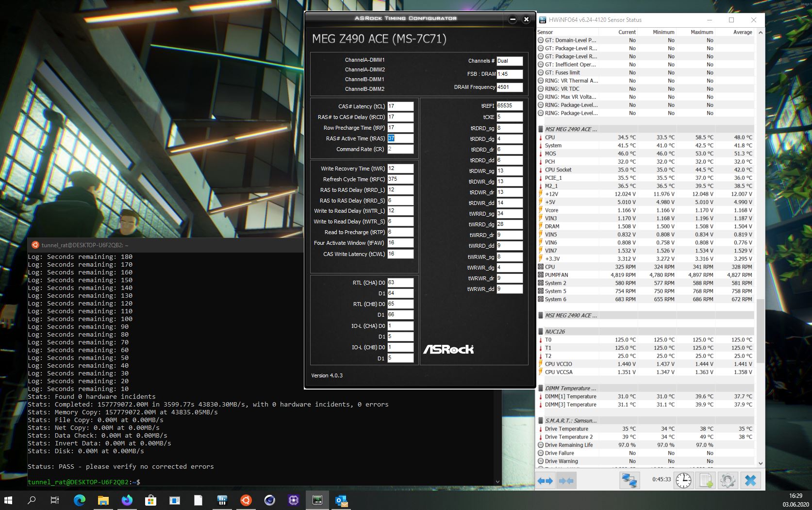
Task: Click the collapse columns arrows button in HWiNFO
Action: pos(566,481)
